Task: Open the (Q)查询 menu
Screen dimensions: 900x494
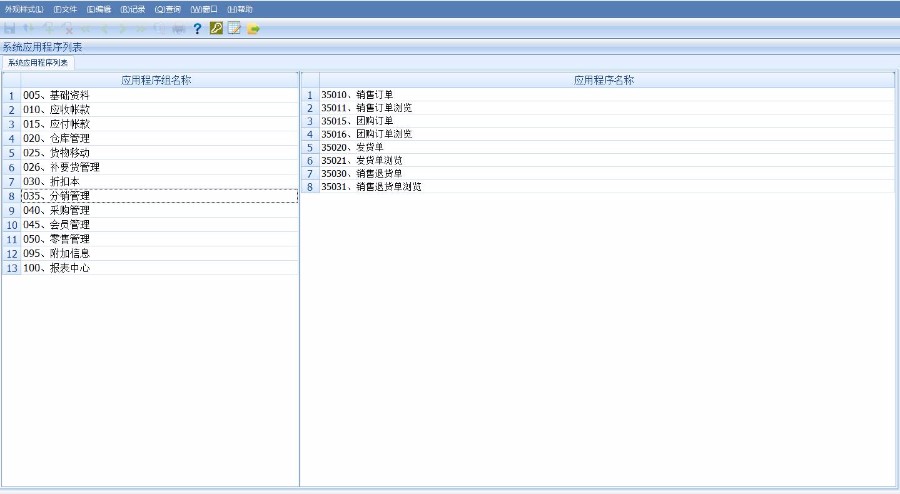Action: tap(168, 9)
